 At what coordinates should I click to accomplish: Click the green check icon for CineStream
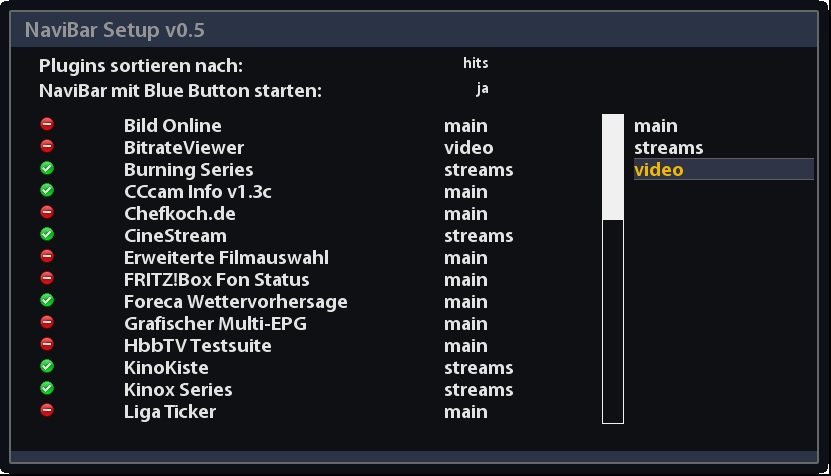click(47, 234)
